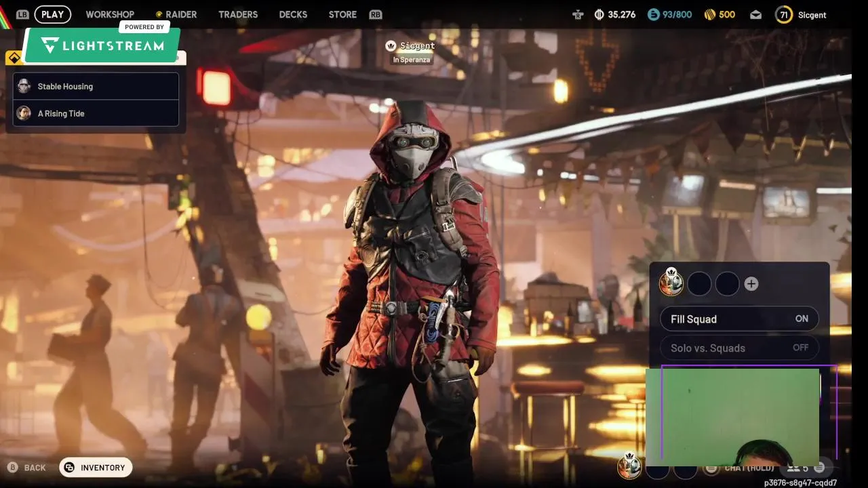
Task: Click the menu glyph at bottom-right corner
Action: [819, 467]
